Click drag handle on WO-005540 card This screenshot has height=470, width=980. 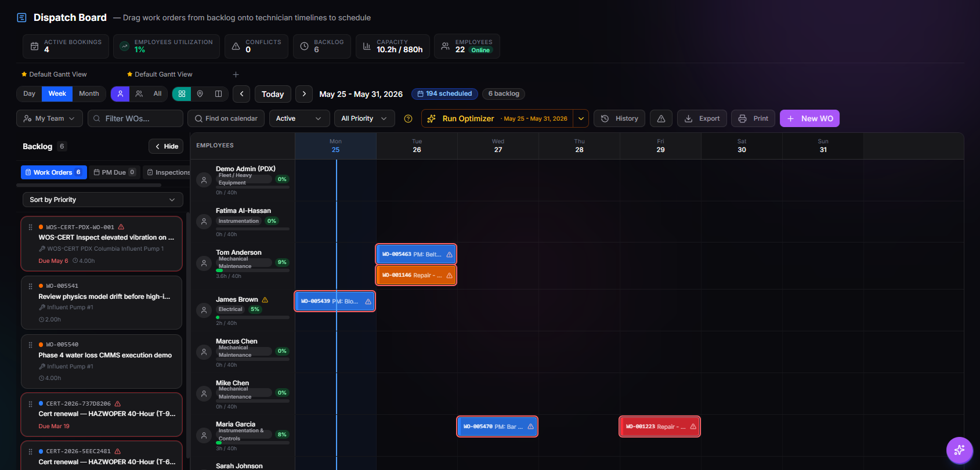(x=30, y=345)
